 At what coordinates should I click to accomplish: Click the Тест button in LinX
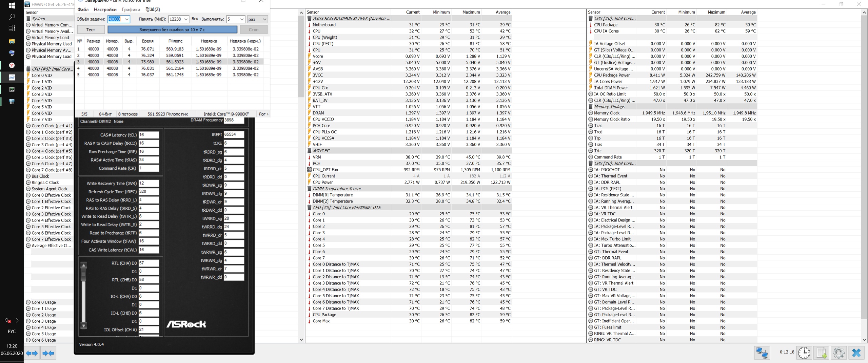pyautogui.click(x=91, y=30)
